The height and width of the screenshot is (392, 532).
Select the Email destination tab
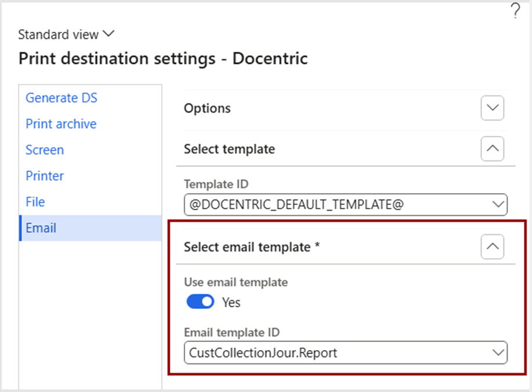point(90,228)
